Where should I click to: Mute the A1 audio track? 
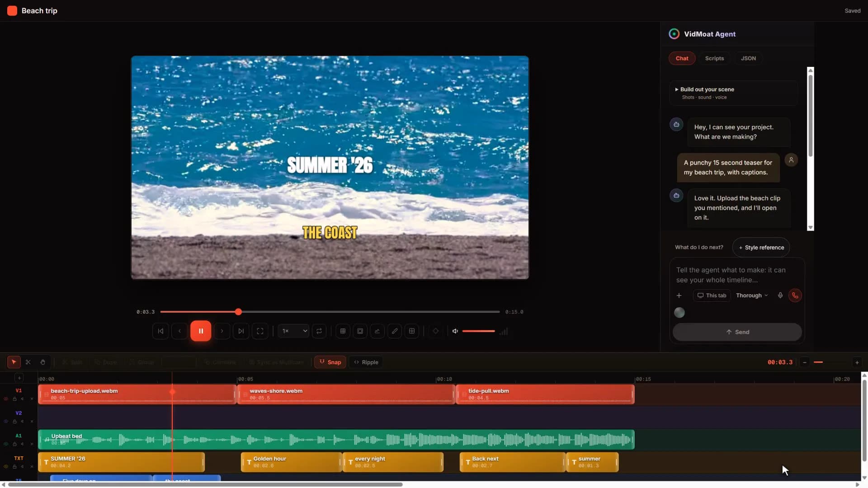[x=22, y=444]
